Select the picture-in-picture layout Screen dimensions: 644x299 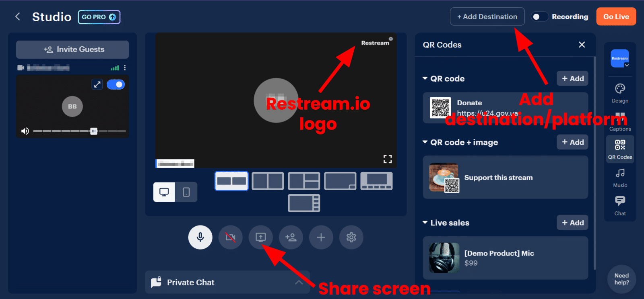pyautogui.click(x=340, y=181)
